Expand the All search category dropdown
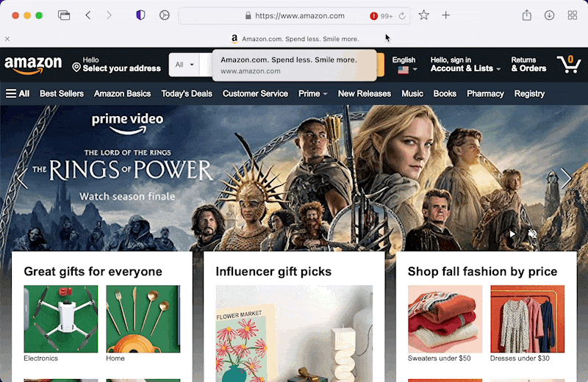This screenshot has height=382, width=588. (x=184, y=65)
